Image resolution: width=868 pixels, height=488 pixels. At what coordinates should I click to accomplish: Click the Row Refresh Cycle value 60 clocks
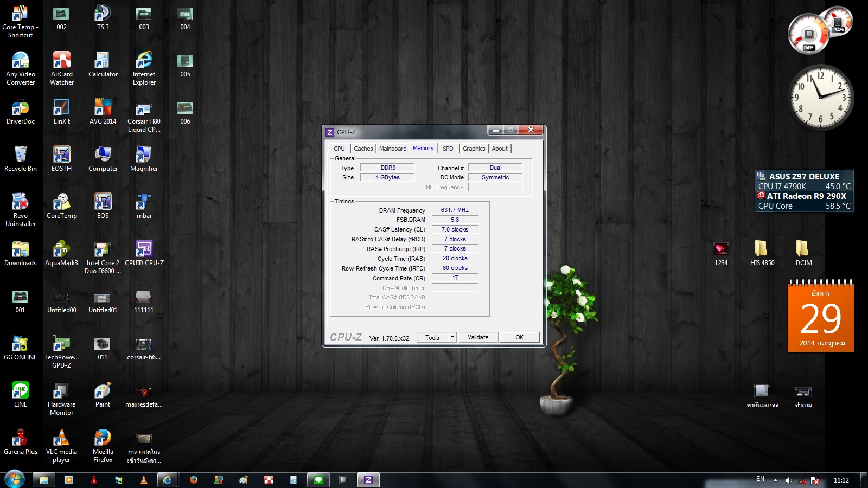coord(455,268)
